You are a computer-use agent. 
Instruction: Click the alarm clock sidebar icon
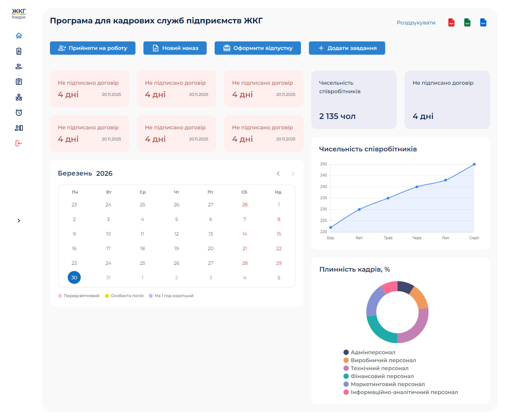point(19,113)
